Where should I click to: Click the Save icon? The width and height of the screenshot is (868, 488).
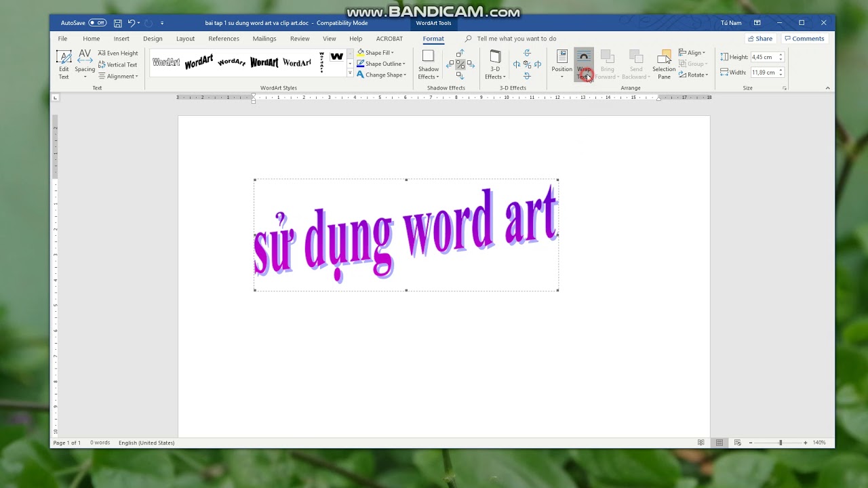click(118, 23)
